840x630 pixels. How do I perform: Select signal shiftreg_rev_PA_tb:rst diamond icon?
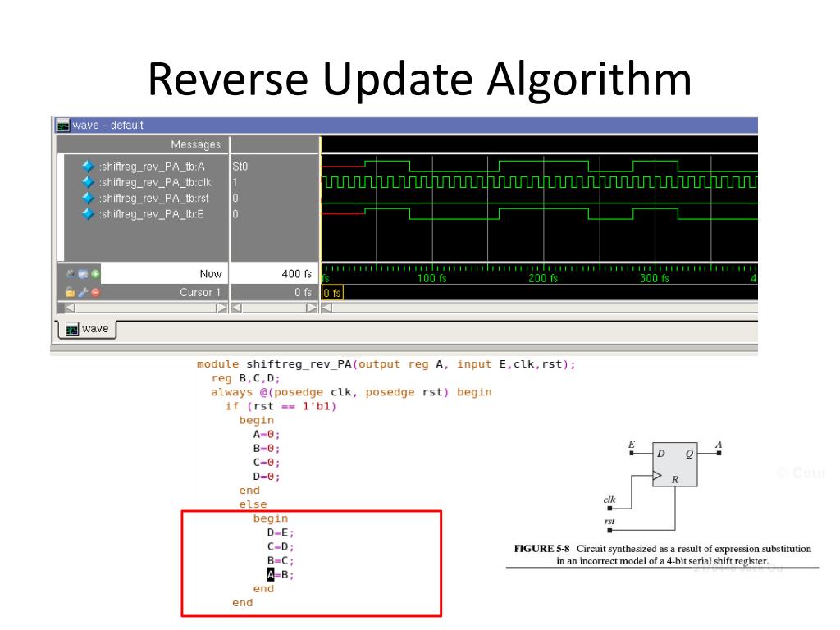pyautogui.click(x=89, y=199)
